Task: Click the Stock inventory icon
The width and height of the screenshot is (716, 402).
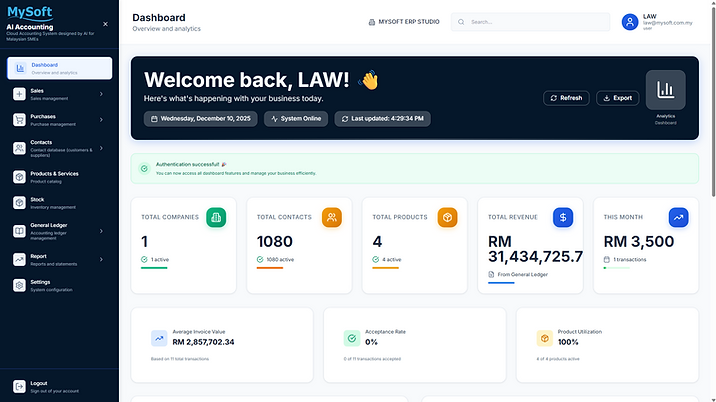Action: tap(19, 203)
